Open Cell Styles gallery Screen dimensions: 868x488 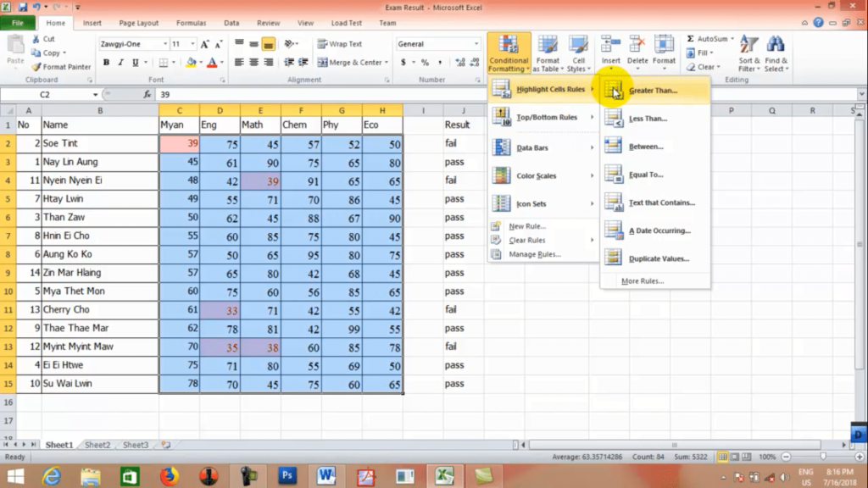click(578, 53)
